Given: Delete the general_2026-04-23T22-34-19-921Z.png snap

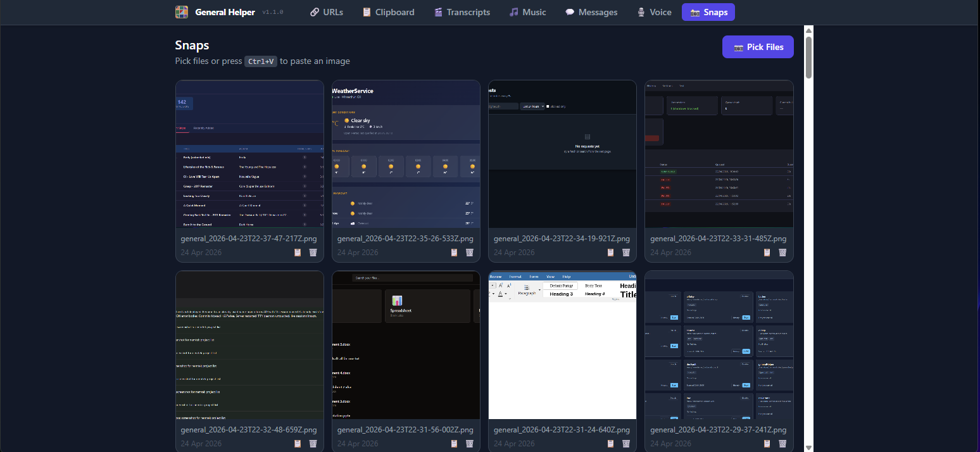Looking at the screenshot, I should (626, 253).
